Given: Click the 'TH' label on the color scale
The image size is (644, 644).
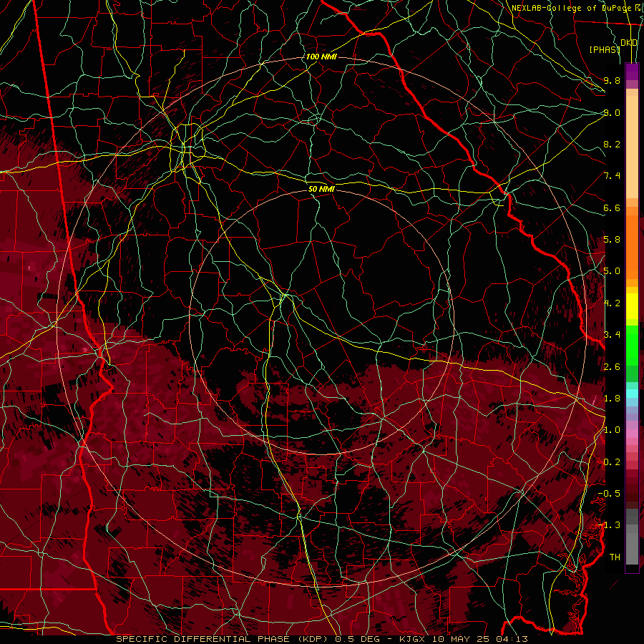Looking at the screenshot, I should (x=615, y=557).
